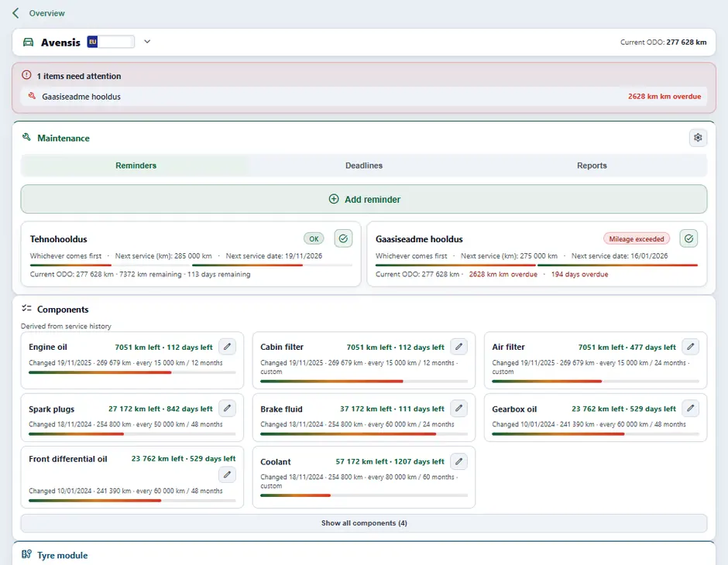Open the Deadlines tab
The width and height of the screenshot is (728, 565).
(364, 166)
